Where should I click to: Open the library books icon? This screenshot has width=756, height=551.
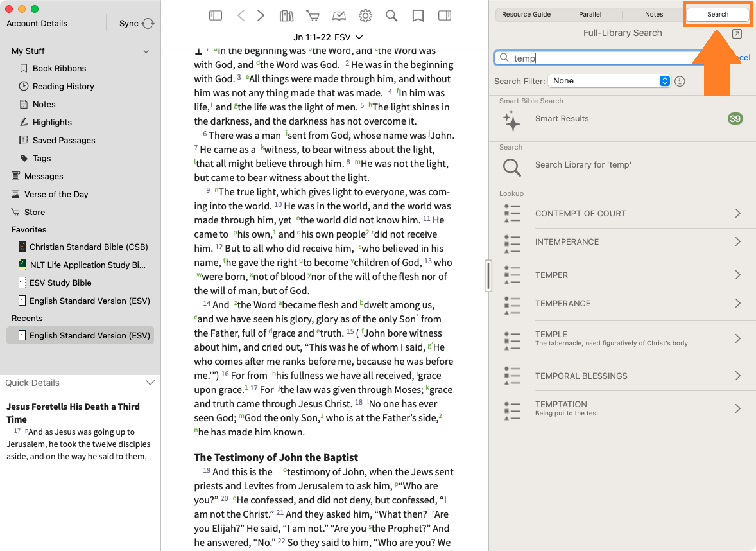[286, 16]
